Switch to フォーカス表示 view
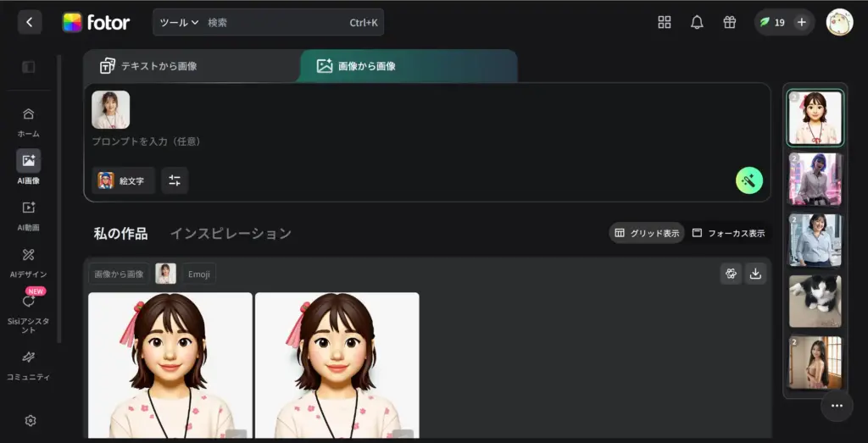Viewport: 868px width, 443px height. [x=727, y=233]
